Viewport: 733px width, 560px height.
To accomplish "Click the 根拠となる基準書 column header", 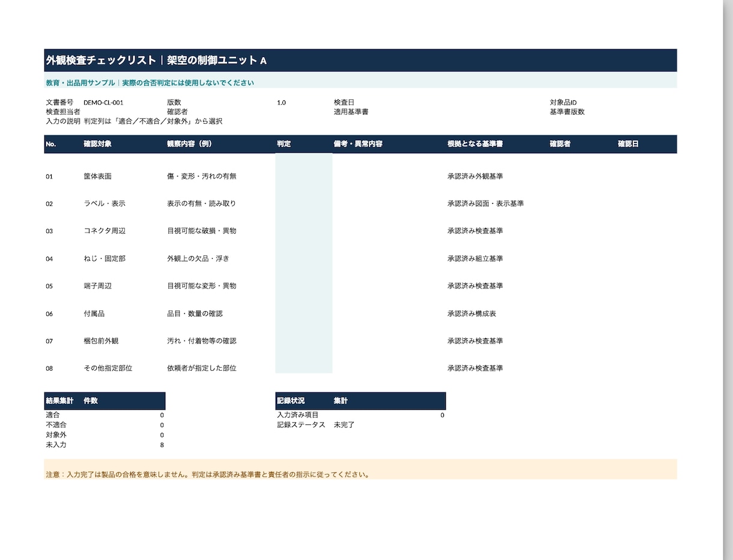I will coord(475,144).
